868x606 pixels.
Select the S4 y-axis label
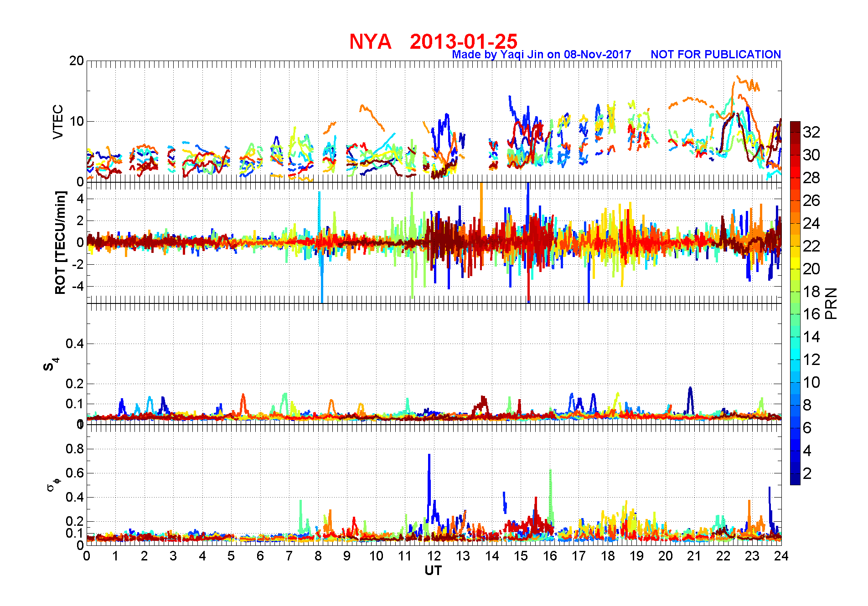[51, 365]
